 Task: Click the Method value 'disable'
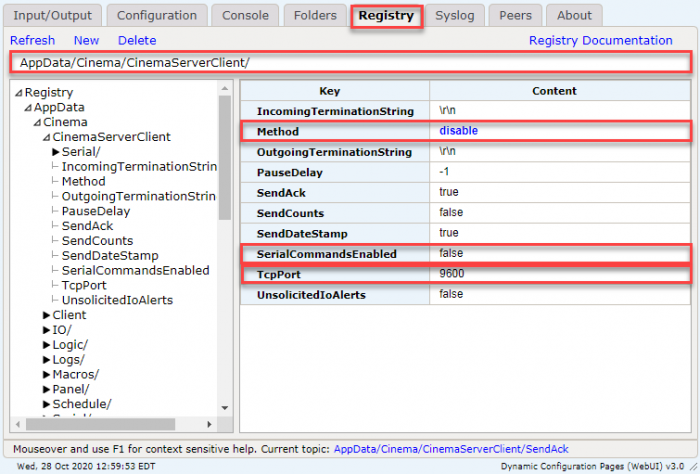click(458, 131)
